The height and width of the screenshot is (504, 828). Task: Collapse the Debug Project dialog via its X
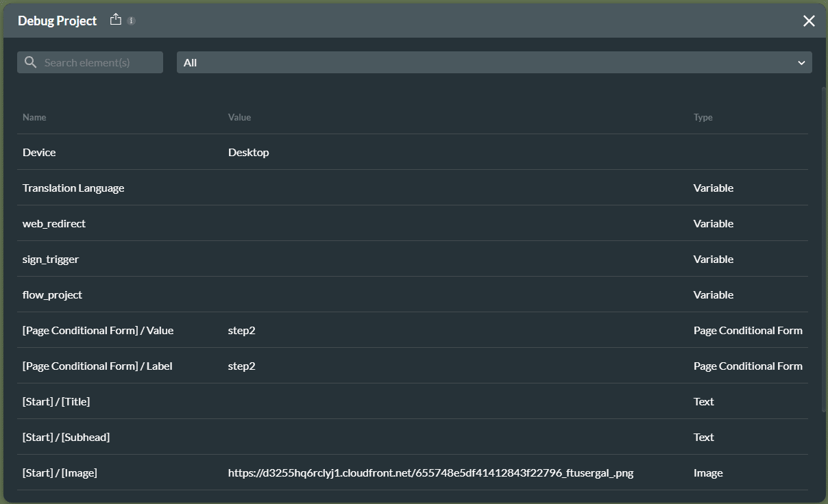[809, 21]
